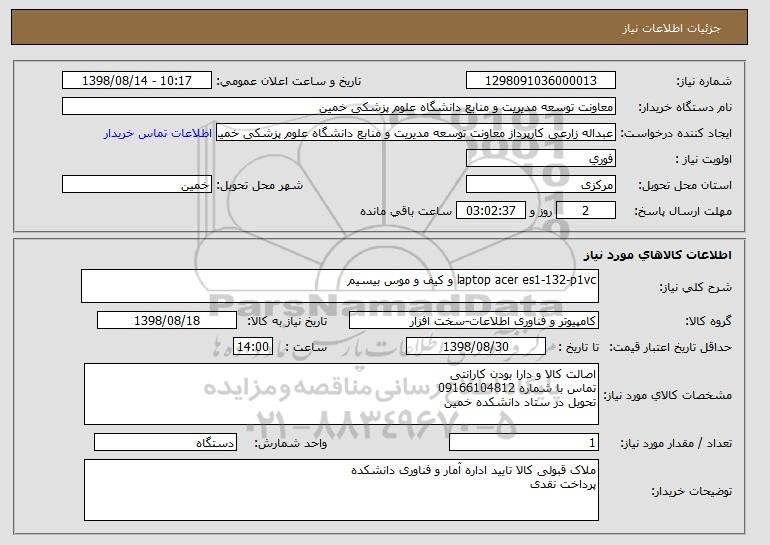Click the quantity field showing 1
This screenshot has width=770, height=545.
(524, 442)
